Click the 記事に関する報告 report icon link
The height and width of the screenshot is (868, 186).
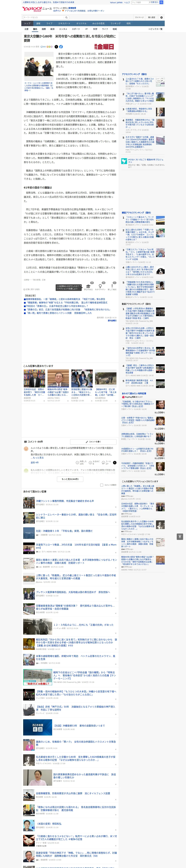[x=32, y=289]
